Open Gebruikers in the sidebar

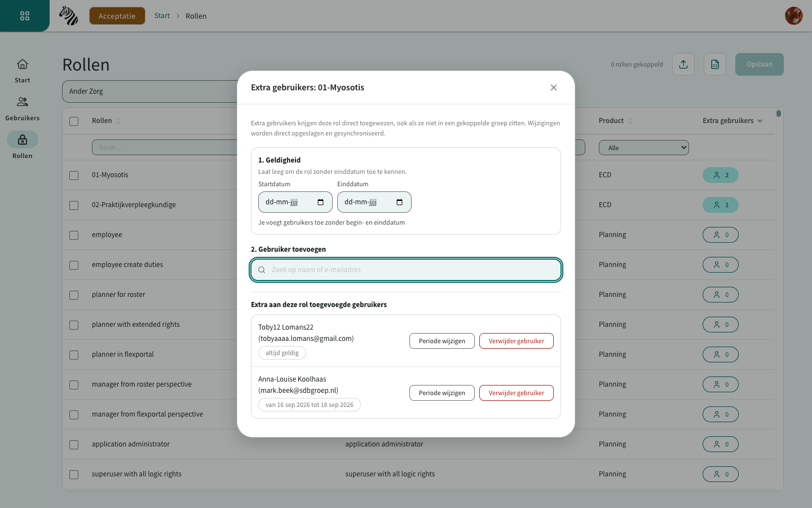[23, 109]
